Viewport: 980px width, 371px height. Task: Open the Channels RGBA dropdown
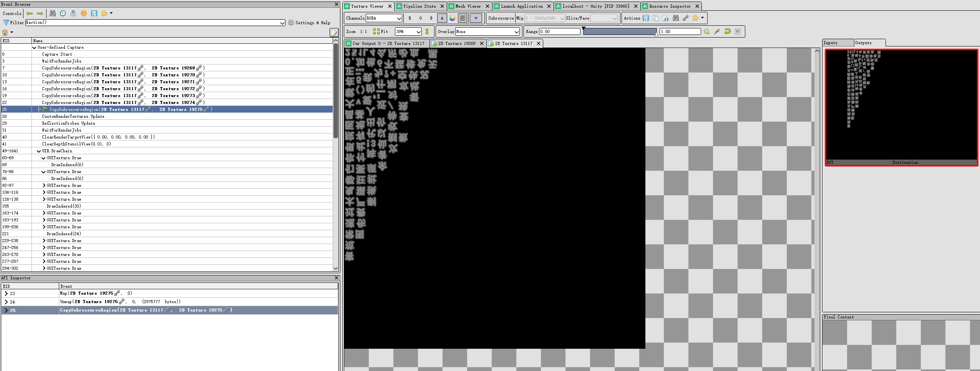pyautogui.click(x=383, y=18)
